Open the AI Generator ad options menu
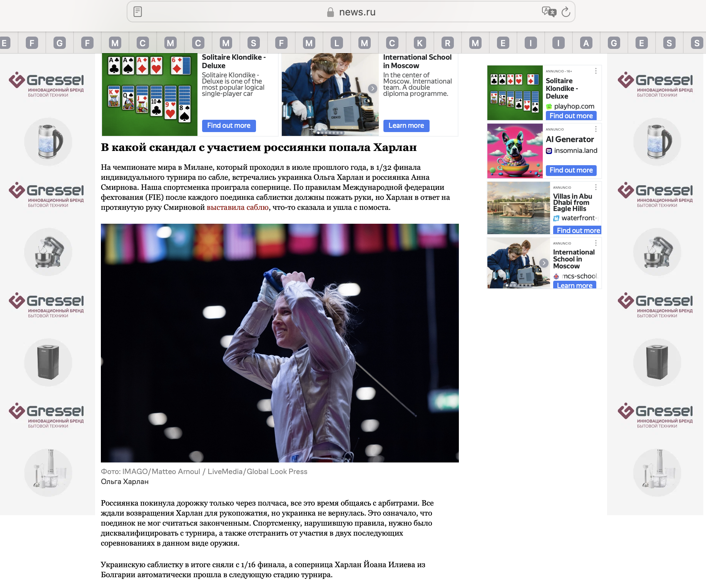Screen dimensions: 706x588 (596, 129)
